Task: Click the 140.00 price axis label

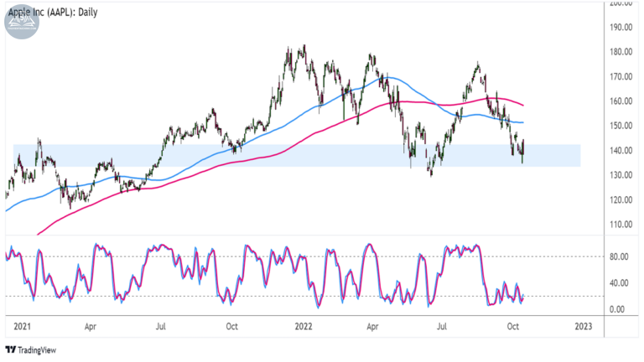Action: tap(621, 150)
